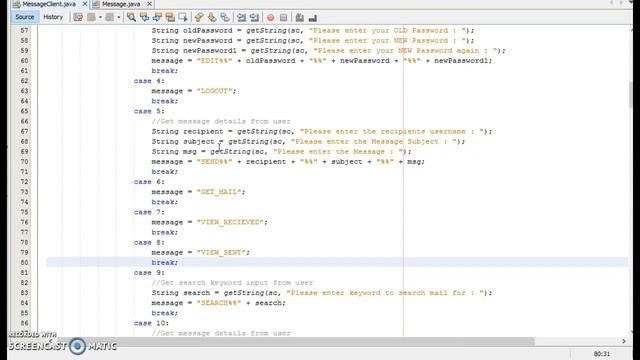Click the "VIEW_RECIEVED" string literal
Image resolution: width=640 pixels, height=360 pixels.
(x=230, y=222)
